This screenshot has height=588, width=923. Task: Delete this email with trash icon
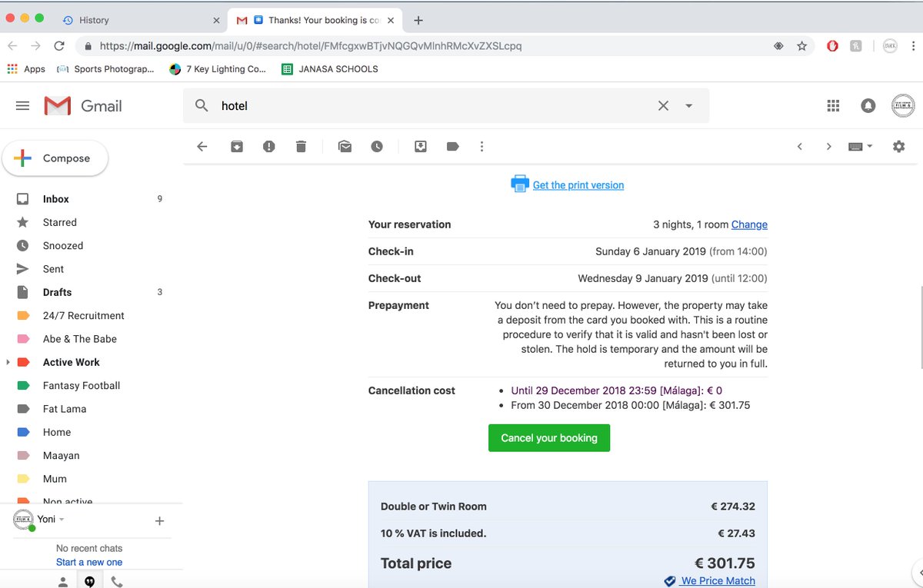[301, 146]
